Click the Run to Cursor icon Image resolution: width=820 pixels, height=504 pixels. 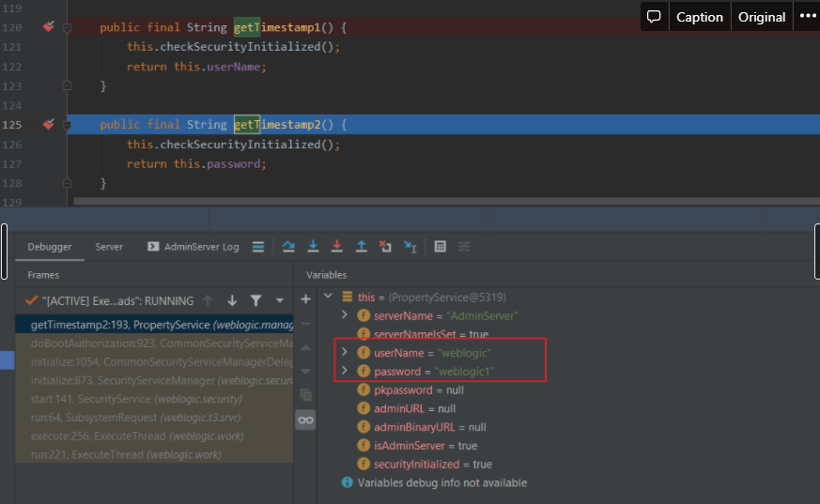410,247
